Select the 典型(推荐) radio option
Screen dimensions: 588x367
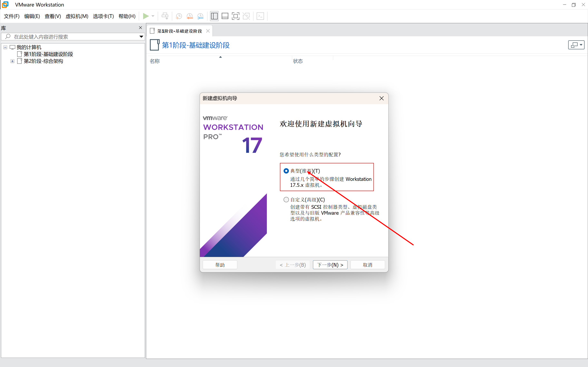pyautogui.click(x=286, y=171)
